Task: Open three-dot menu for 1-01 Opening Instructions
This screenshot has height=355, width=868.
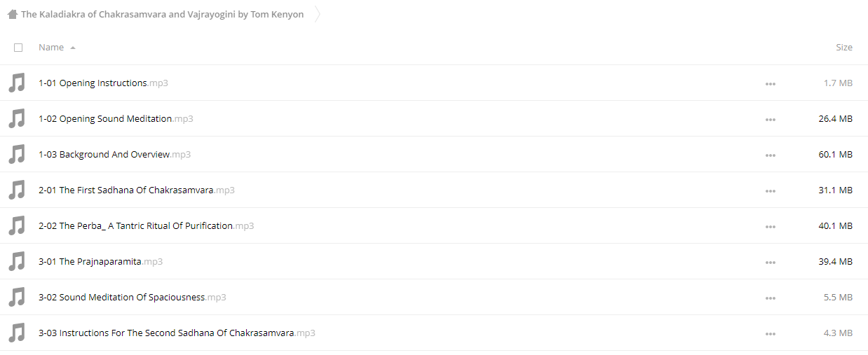Action: [x=771, y=84]
